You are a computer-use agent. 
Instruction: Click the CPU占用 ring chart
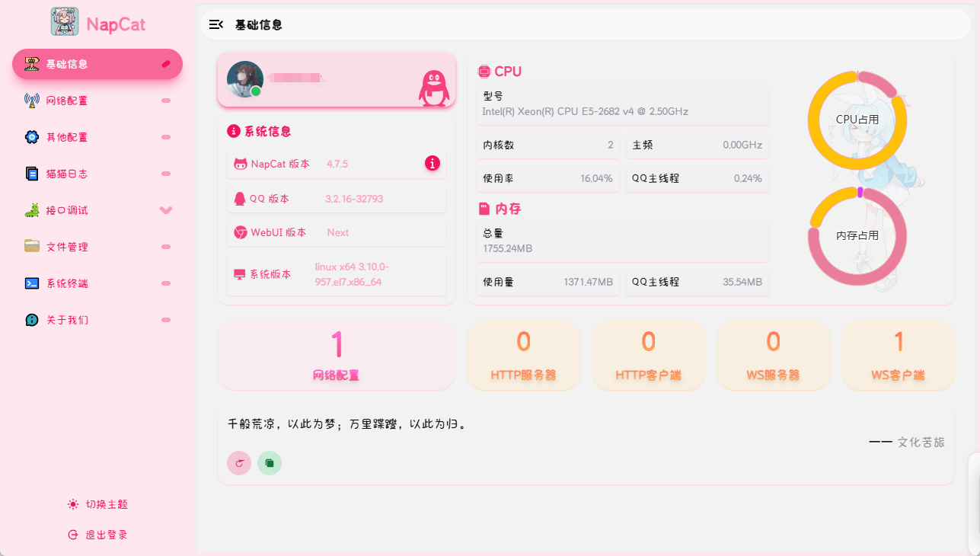(x=857, y=120)
